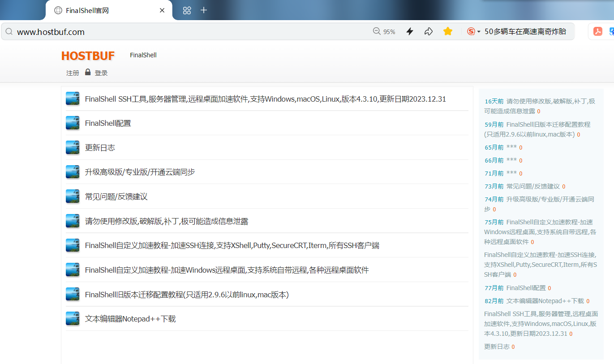
Task: Click the 50多辆车在高速离奇炸胎 search suggestion
Action: (x=525, y=31)
